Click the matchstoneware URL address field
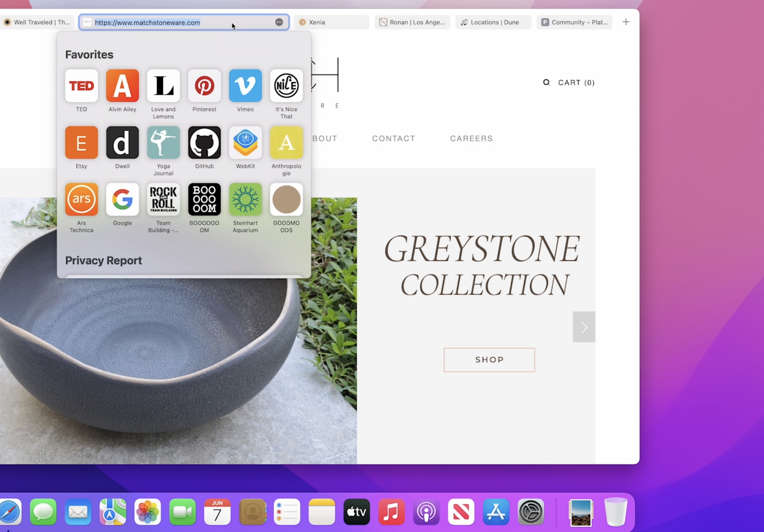The width and height of the screenshot is (764, 532). pos(184,22)
